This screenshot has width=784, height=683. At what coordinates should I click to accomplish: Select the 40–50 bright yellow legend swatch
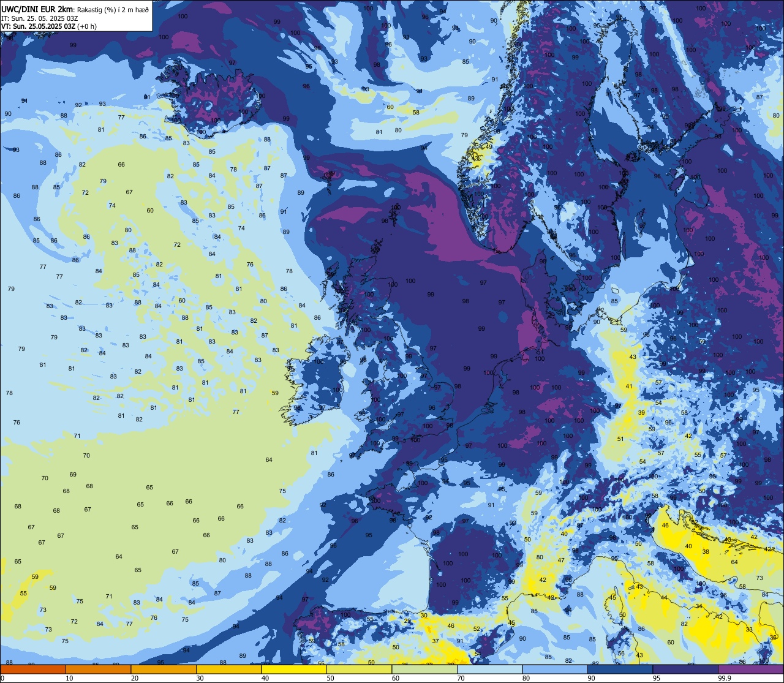[x=294, y=669]
